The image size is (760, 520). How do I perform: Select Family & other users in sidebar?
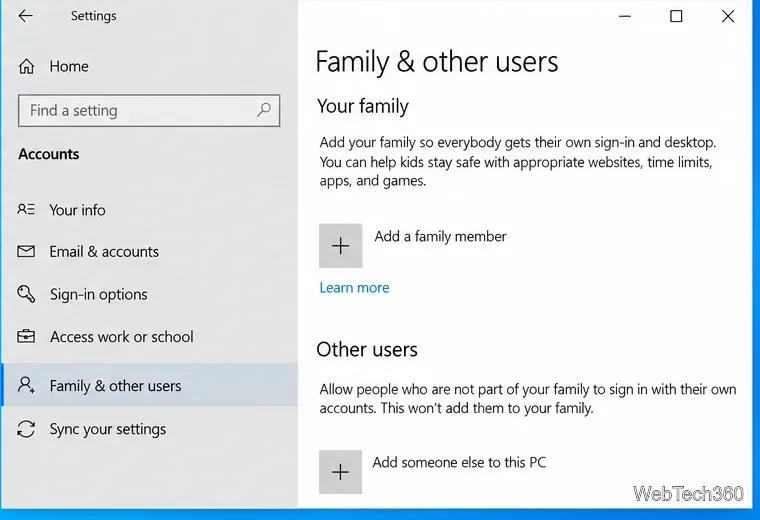click(x=150, y=385)
